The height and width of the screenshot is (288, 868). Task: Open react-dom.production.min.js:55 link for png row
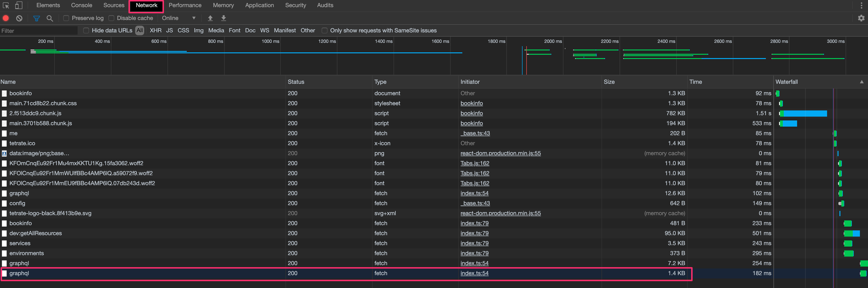500,154
